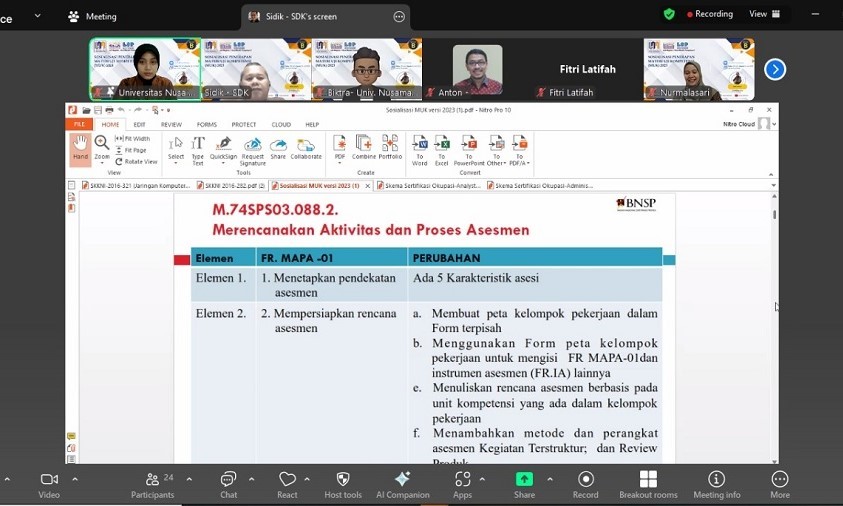The image size is (843, 506).
Task: Click the Zoom magnifier tool
Action: tap(102, 148)
